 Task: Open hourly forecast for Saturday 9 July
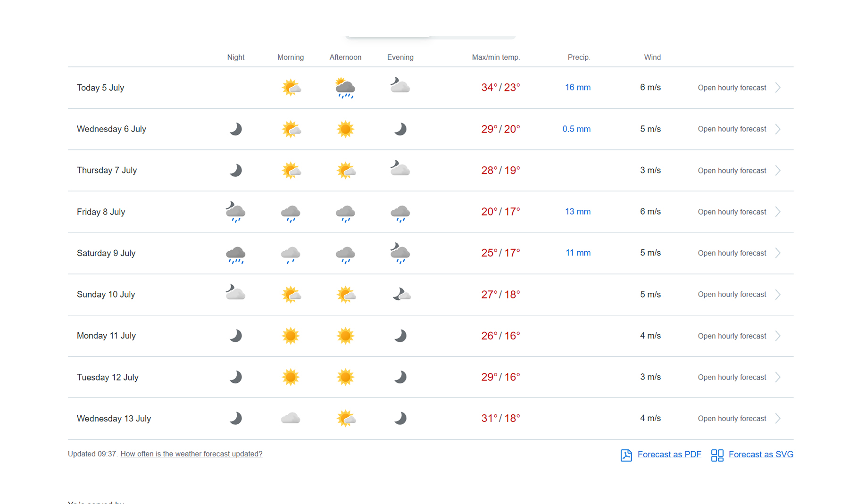(x=732, y=253)
